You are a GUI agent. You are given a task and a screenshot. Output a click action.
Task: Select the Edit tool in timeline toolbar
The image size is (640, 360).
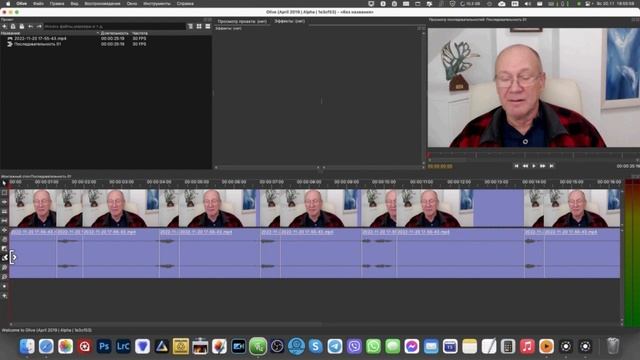4,193
